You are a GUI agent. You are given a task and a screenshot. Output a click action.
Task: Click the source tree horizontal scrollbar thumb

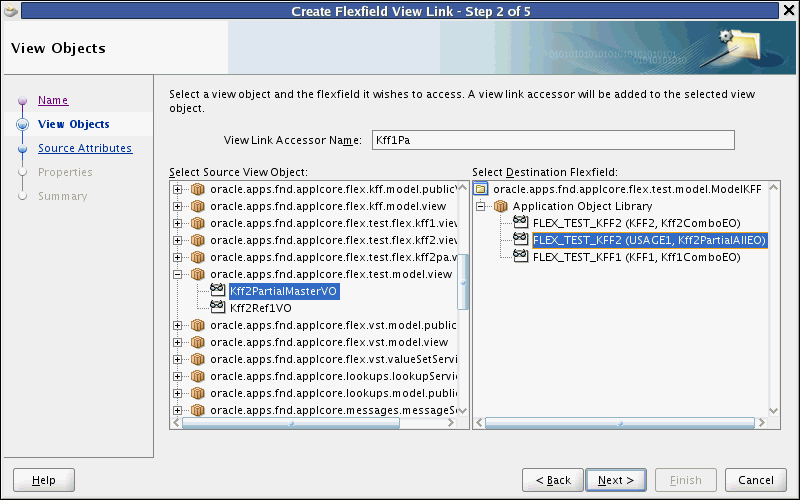291,423
